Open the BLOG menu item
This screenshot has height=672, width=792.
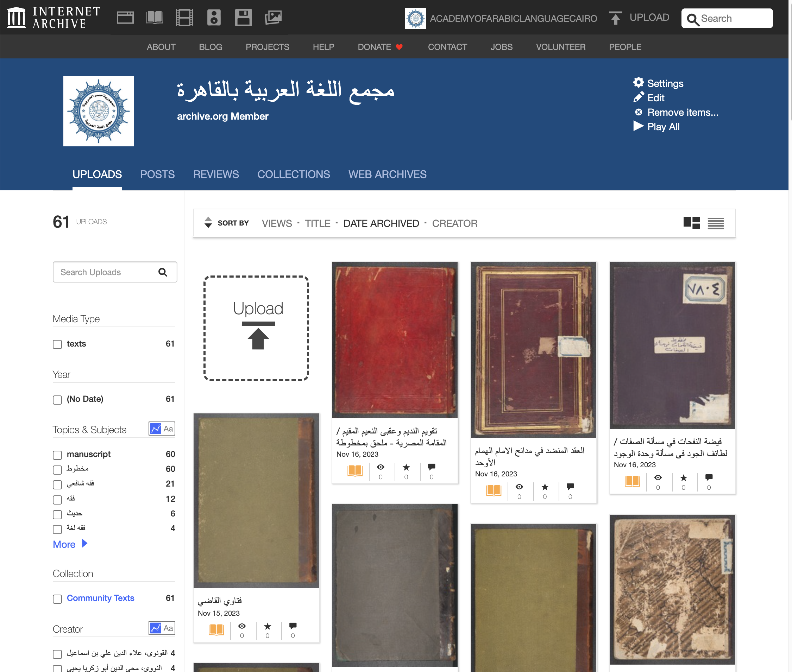(210, 47)
